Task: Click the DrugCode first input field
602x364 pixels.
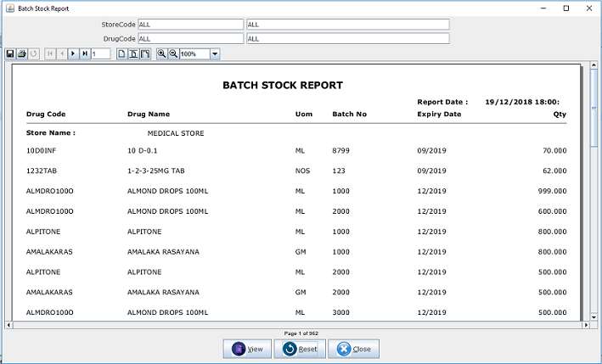Action: click(x=190, y=38)
